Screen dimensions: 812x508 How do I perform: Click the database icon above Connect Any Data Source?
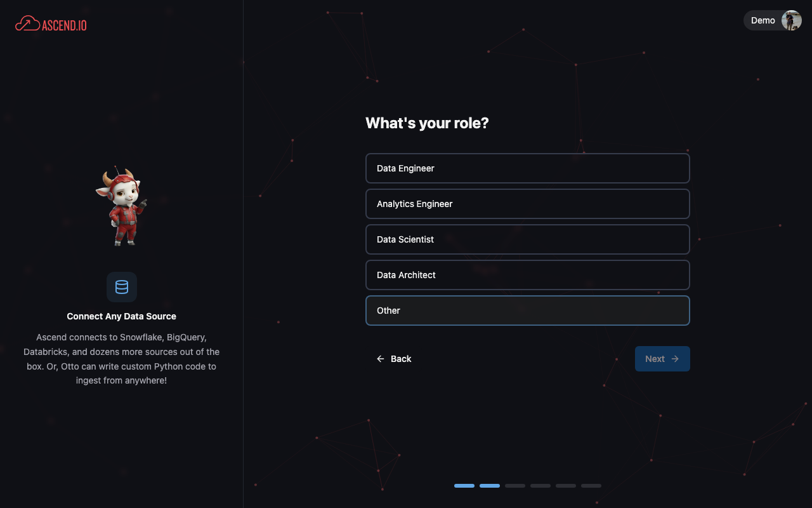[x=121, y=287]
